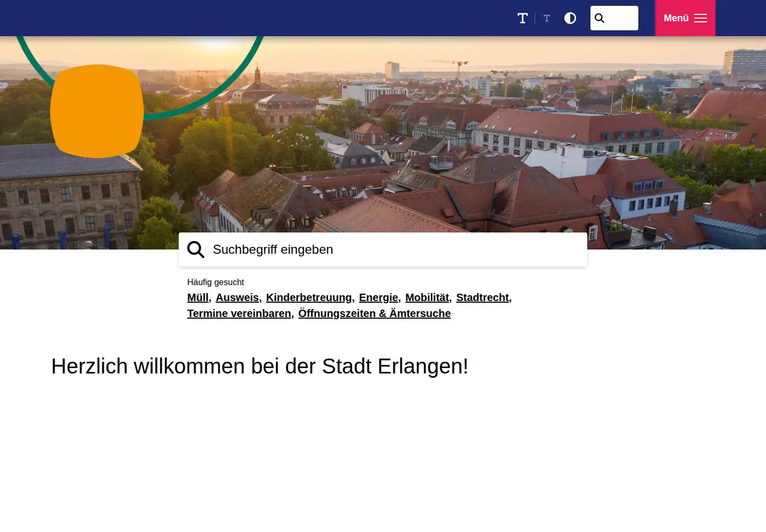Click the Herzlich willkommen heading
766x532 pixels.
tap(260, 366)
